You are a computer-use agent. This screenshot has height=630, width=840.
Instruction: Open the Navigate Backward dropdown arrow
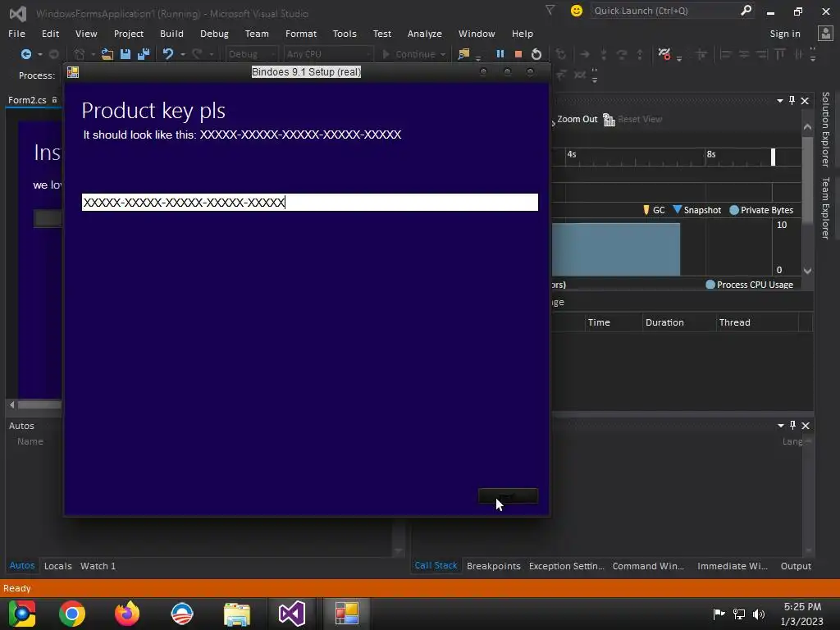point(39,55)
